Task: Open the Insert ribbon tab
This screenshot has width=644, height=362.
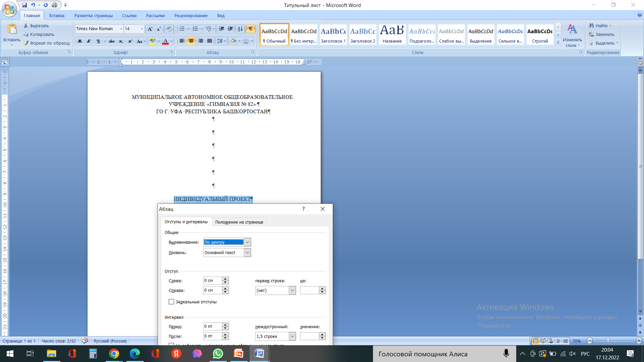Action: tap(56, 15)
